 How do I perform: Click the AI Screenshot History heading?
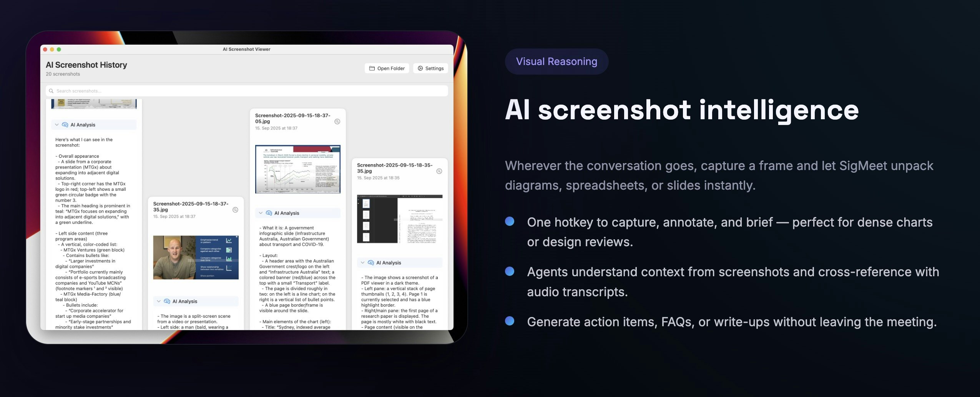click(x=86, y=65)
